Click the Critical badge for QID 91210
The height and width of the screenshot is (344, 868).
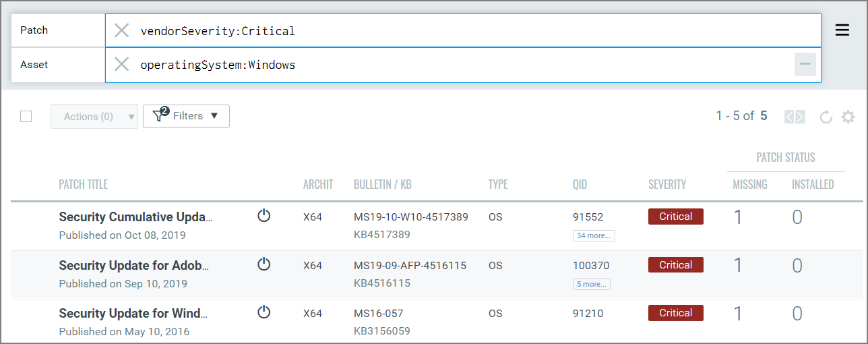[x=676, y=313]
